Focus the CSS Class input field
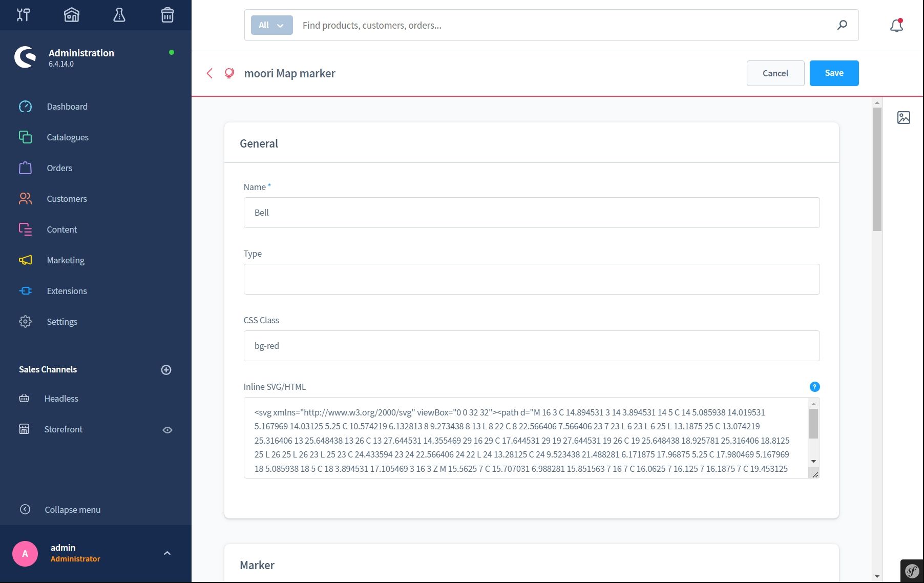 [531, 346]
